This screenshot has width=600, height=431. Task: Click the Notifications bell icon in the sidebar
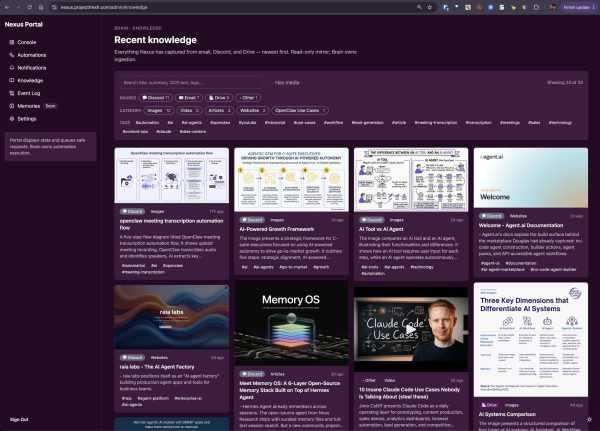[12, 67]
